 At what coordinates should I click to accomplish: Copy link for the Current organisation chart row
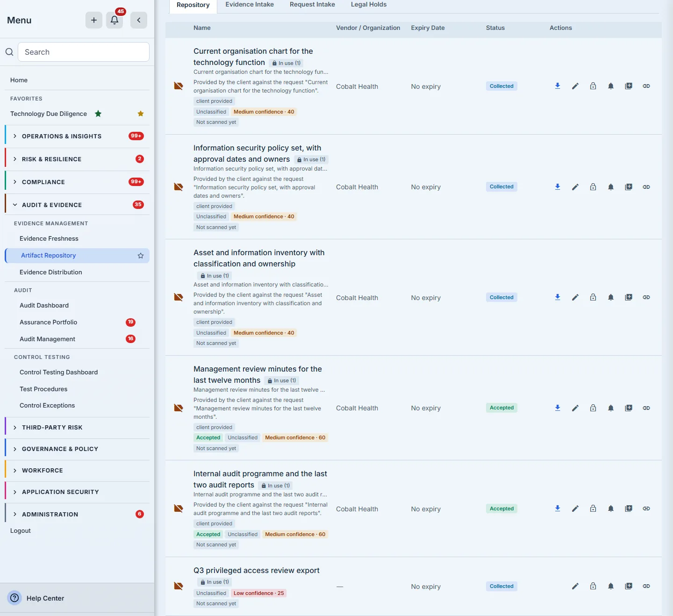[x=646, y=86]
